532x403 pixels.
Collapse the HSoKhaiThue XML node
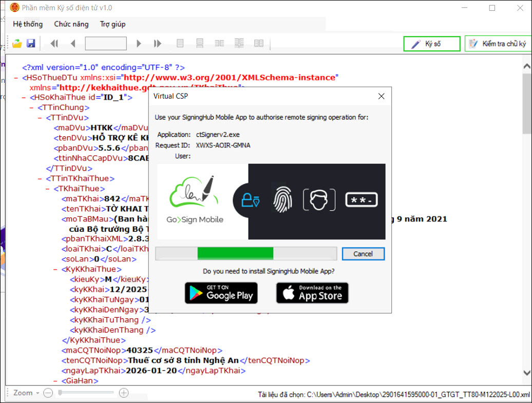(x=25, y=97)
